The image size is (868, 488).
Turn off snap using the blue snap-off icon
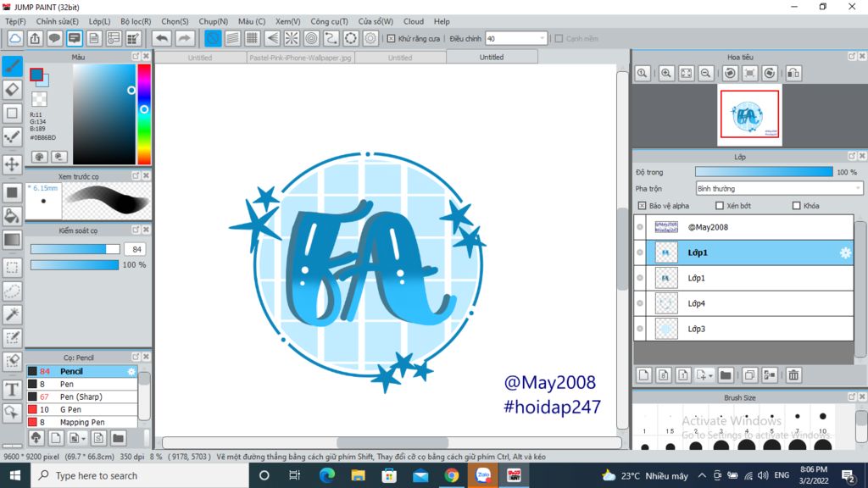click(x=213, y=39)
